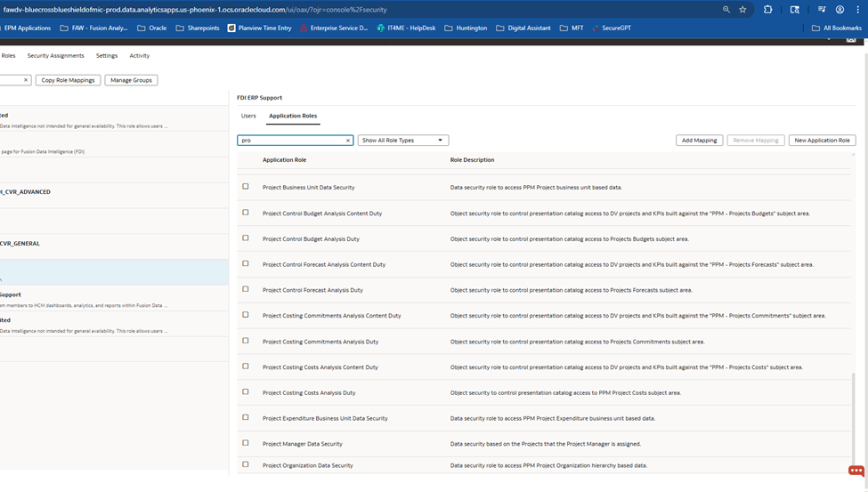Screen dimensions: 868x492
Task: Open the FAW - Fusion Analy... bookmarks folder
Action: click(x=93, y=28)
